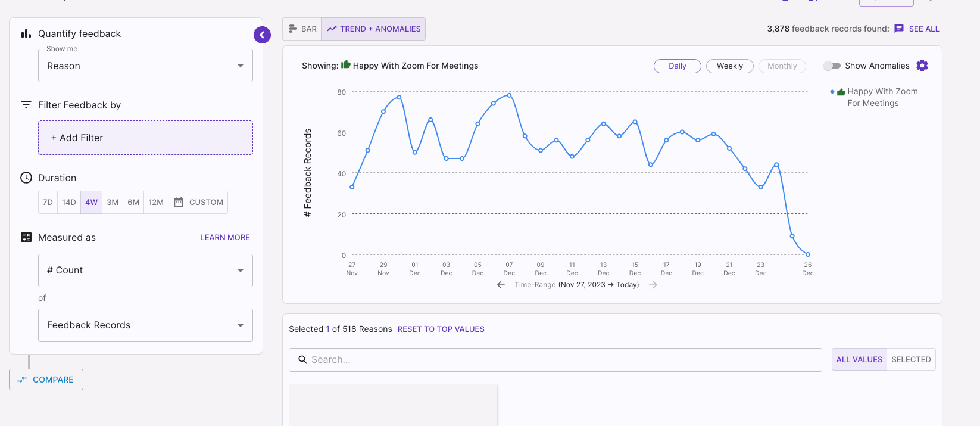Image resolution: width=980 pixels, height=426 pixels.
Task: Set duration to 6M
Action: click(x=133, y=202)
